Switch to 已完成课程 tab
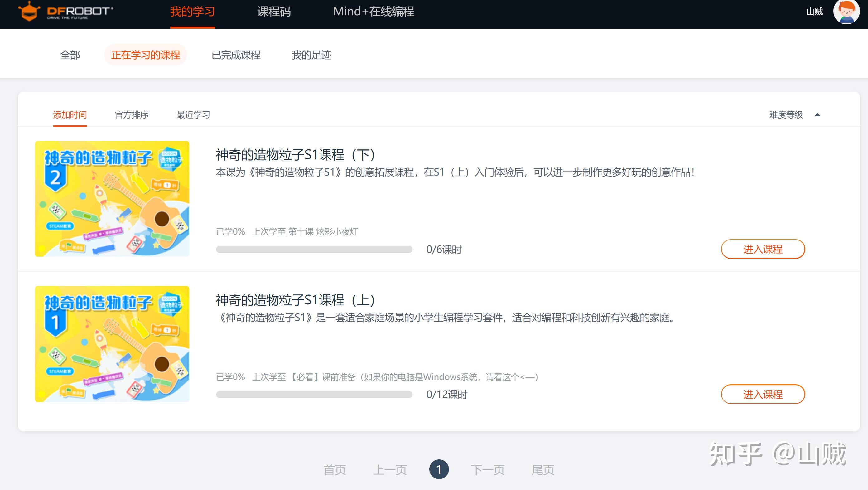Viewport: 868px width, 490px height. [236, 55]
